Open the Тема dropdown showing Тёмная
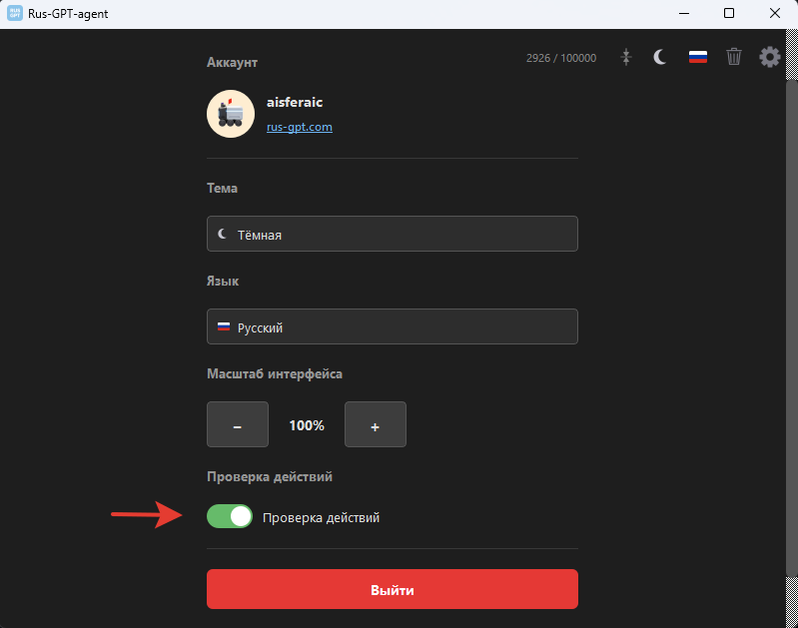Screen dimensions: 798x628 click(x=392, y=234)
